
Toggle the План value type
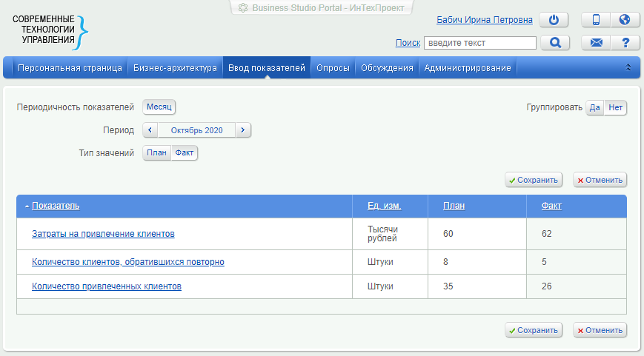[x=156, y=153]
